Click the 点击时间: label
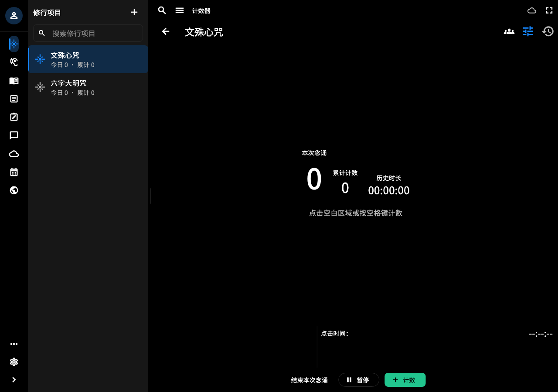The image size is (558, 392). 335,334
